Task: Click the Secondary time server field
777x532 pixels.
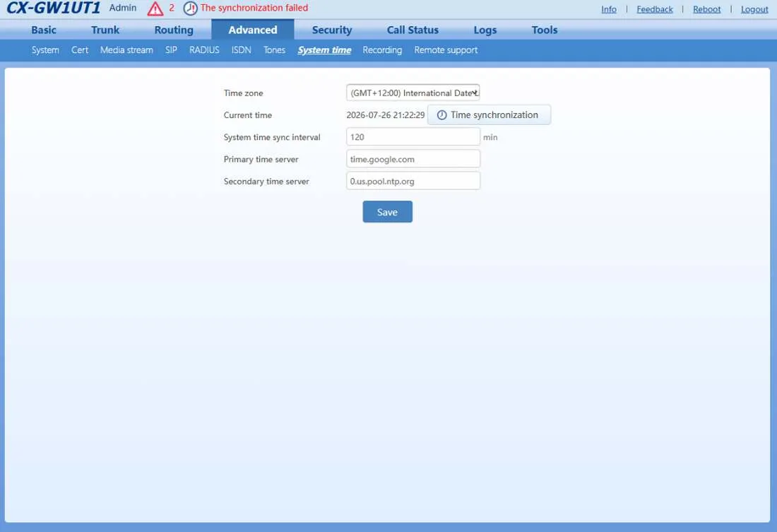Action: tap(413, 181)
